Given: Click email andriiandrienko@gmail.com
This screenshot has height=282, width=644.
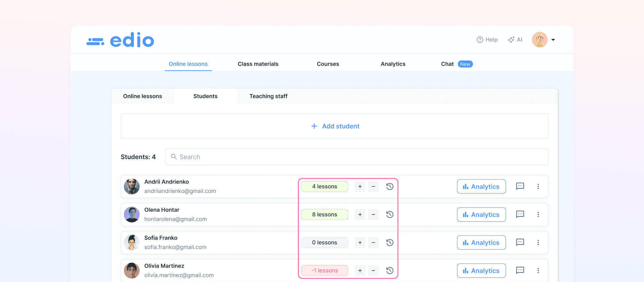Looking at the screenshot, I should [180, 191].
